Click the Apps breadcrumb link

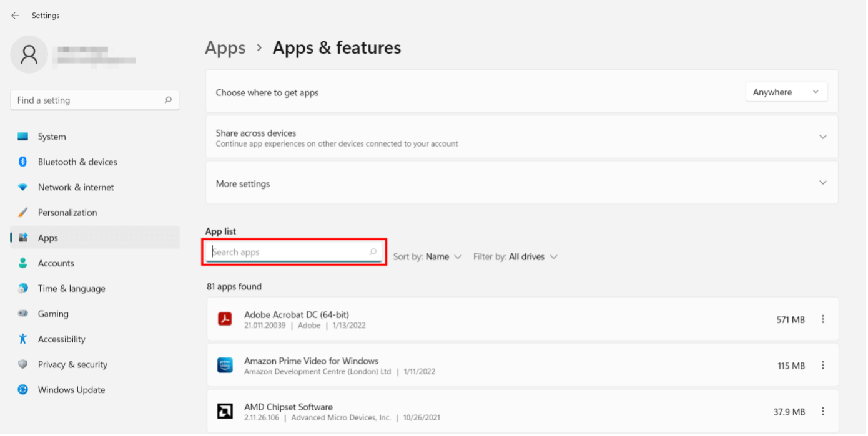(225, 48)
